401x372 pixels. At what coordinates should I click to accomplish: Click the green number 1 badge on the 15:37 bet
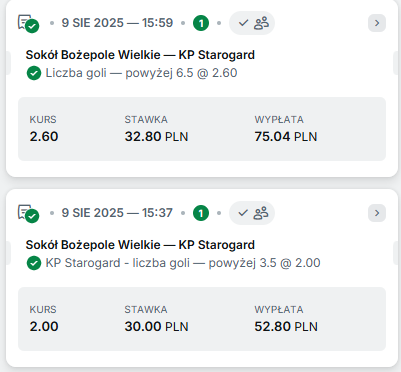click(x=201, y=213)
